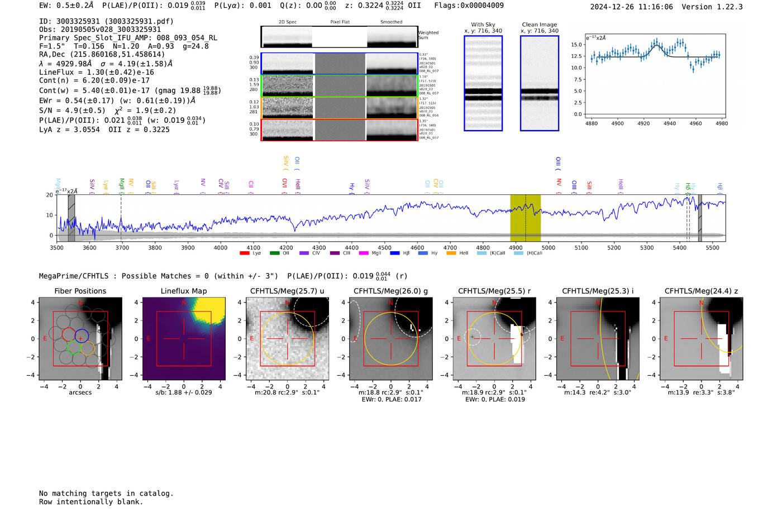
Task: Click the Obs: 20190505v028_3003325931 line
Action: pos(100,30)
